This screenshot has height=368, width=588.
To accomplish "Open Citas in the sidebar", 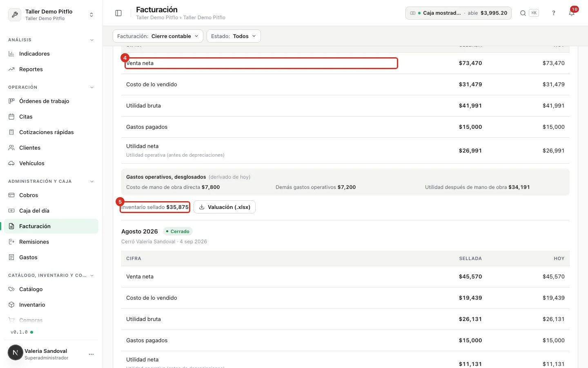I will (x=51, y=117).
